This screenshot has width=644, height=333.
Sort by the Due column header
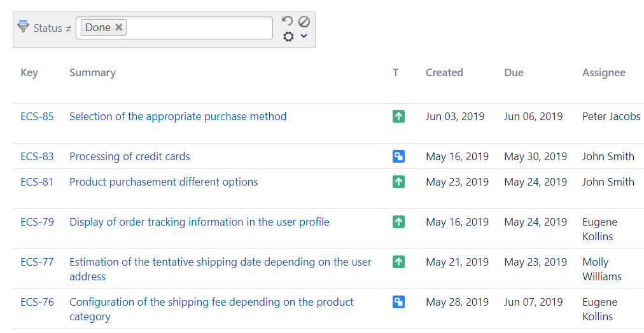tap(514, 72)
